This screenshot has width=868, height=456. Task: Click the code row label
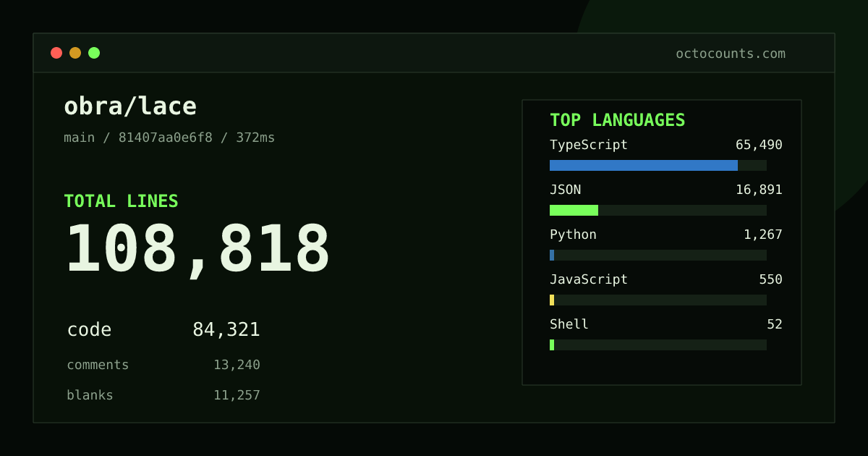(x=89, y=330)
